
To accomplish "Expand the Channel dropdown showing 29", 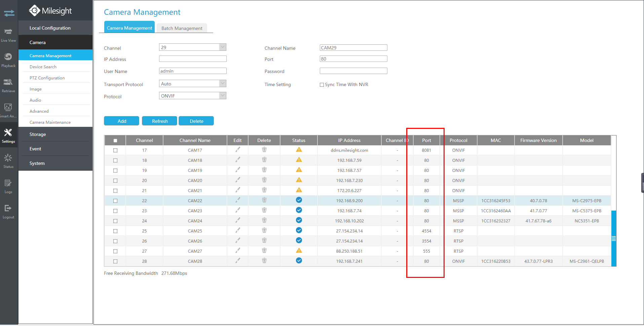I will coord(192,47).
